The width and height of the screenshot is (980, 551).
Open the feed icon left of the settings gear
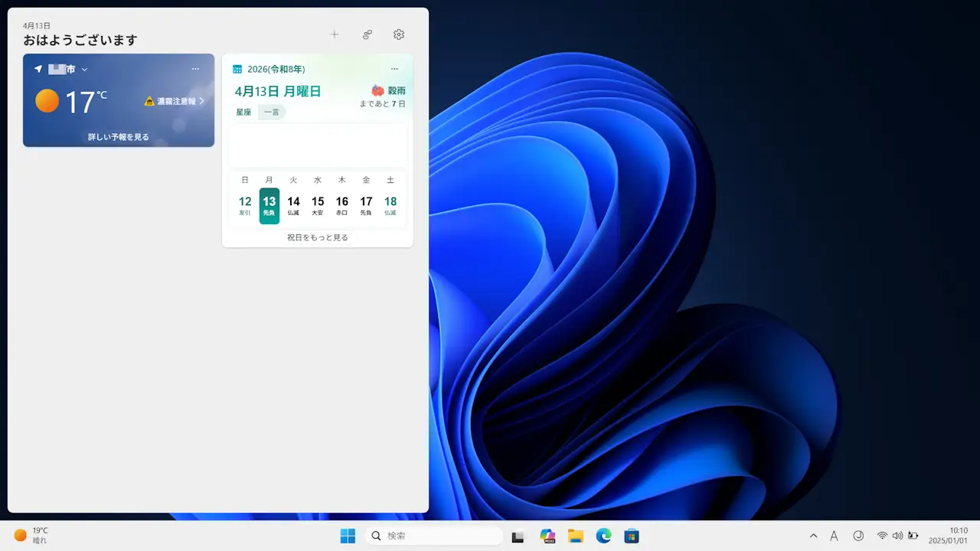(x=367, y=34)
